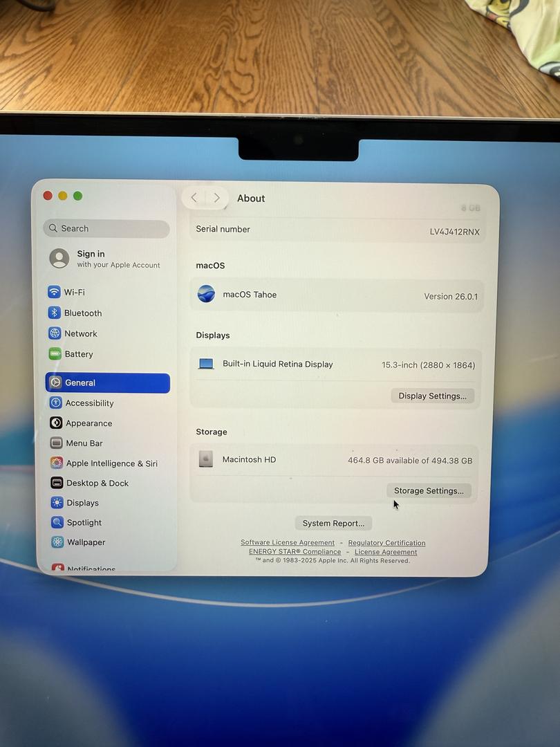
Task: Open the Regulatory Certification link
Action: (x=386, y=543)
